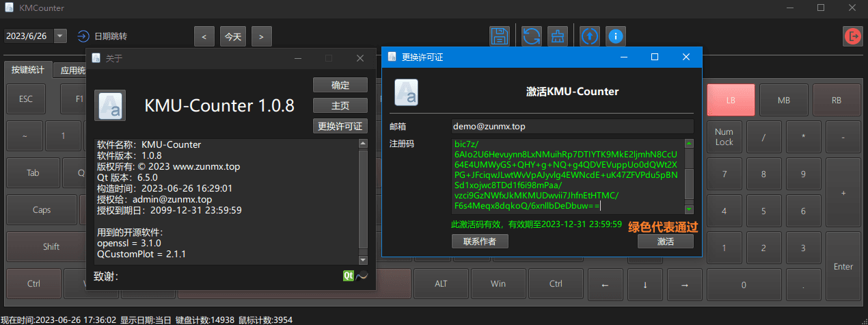Viewport: 868px width, 325px height.
Task: Click the refresh arrows toolbar icon
Action: pos(531,36)
